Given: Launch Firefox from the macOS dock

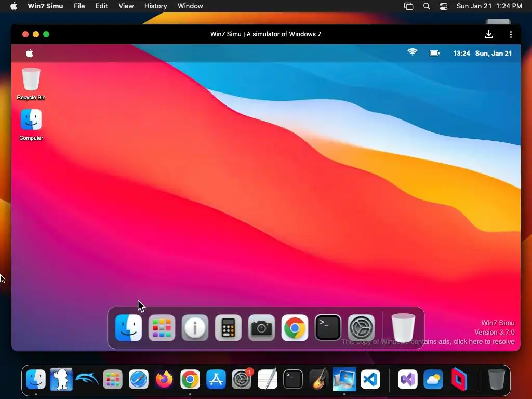Looking at the screenshot, I should pyautogui.click(x=164, y=379).
